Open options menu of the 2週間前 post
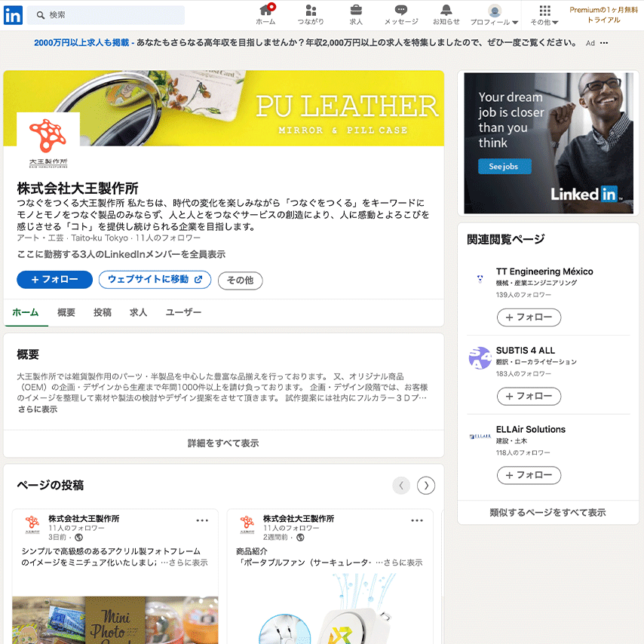Viewport: 644px width, 644px height. pos(417,520)
